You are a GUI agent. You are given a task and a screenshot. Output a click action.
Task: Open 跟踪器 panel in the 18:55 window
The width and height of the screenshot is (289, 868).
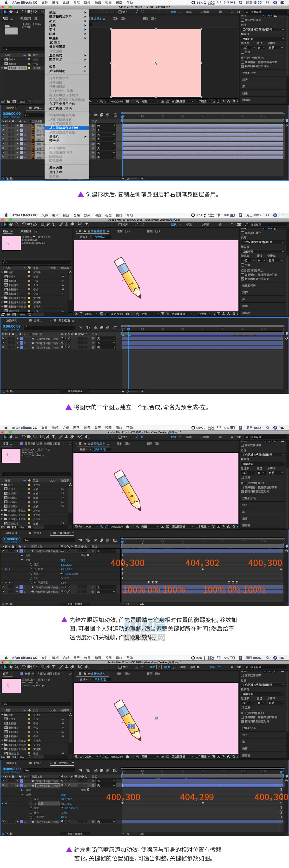click(246, 100)
